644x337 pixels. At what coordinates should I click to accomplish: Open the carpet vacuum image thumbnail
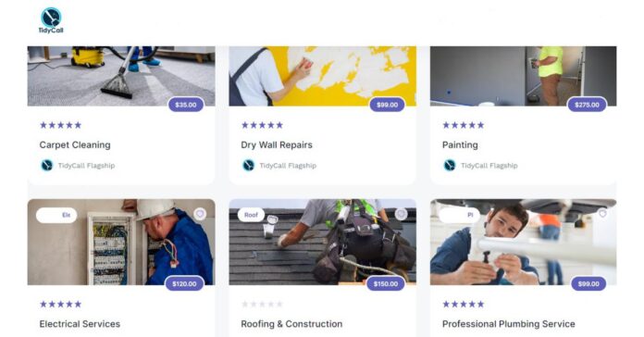coord(121,76)
